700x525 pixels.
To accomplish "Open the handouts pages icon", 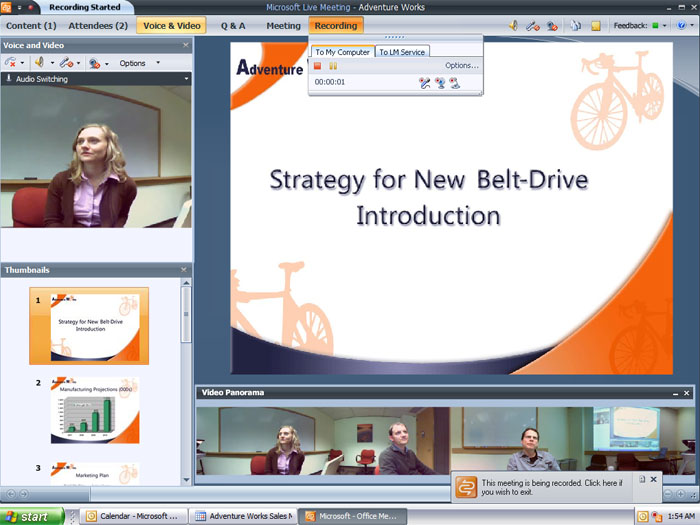I will (575, 26).
